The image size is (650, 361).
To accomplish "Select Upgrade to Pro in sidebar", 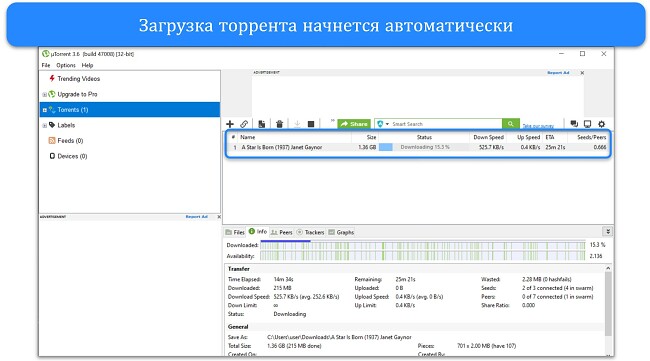I will [x=77, y=94].
